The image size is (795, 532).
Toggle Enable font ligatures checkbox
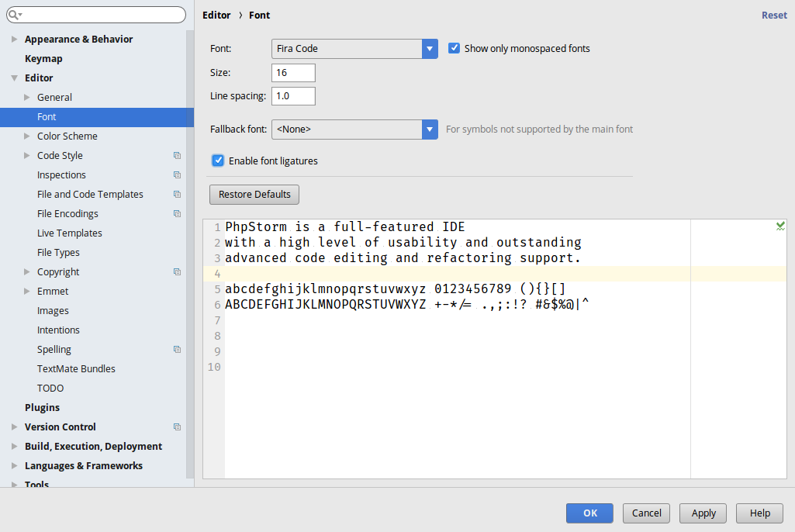(x=218, y=161)
